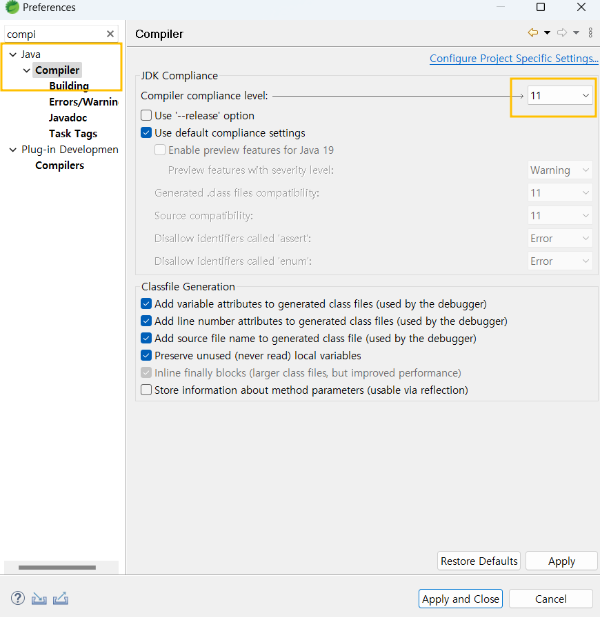Toggle Add variable attributes to generated class files
This screenshot has width=600, height=617.
(x=146, y=304)
